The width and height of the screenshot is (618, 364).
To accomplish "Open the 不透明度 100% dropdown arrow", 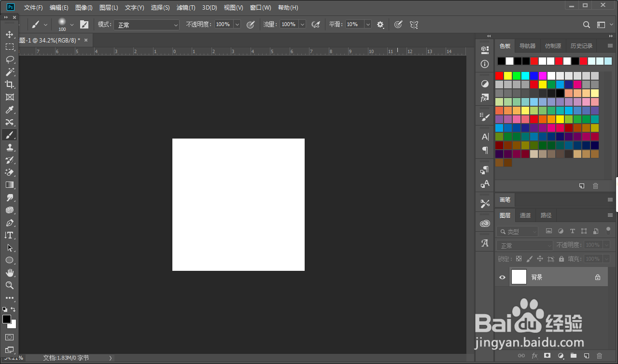I will pos(237,24).
